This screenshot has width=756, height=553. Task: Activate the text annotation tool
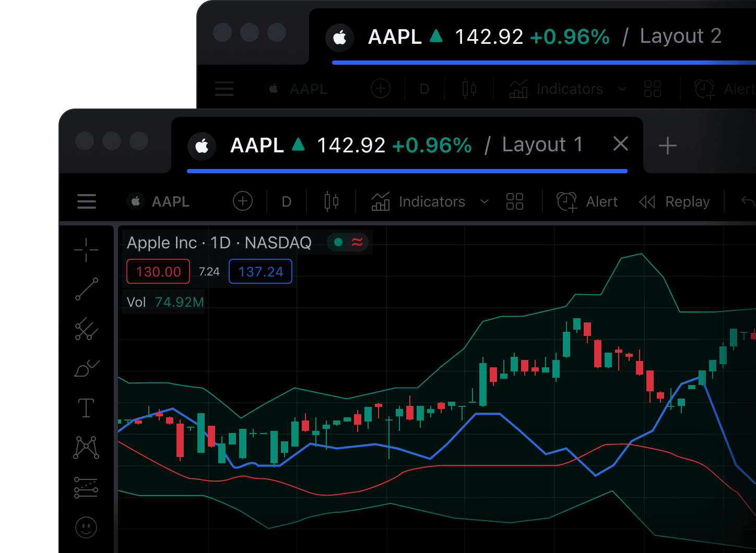(x=86, y=408)
